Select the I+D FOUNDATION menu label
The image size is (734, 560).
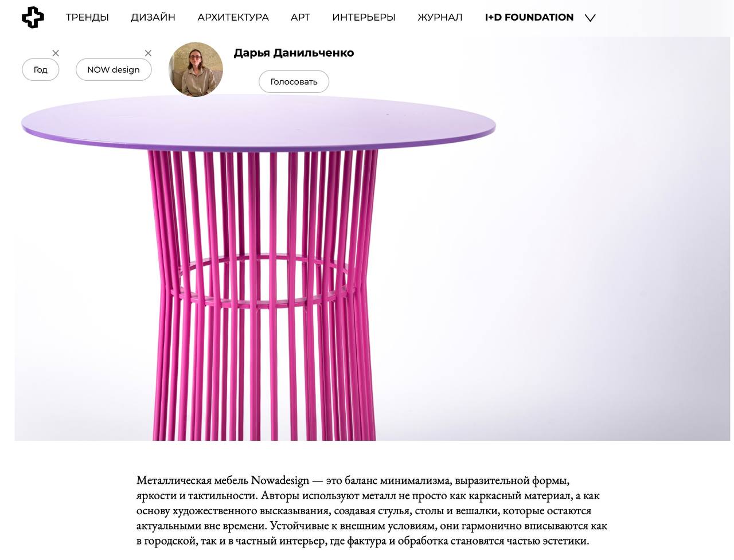pos(529,17)
